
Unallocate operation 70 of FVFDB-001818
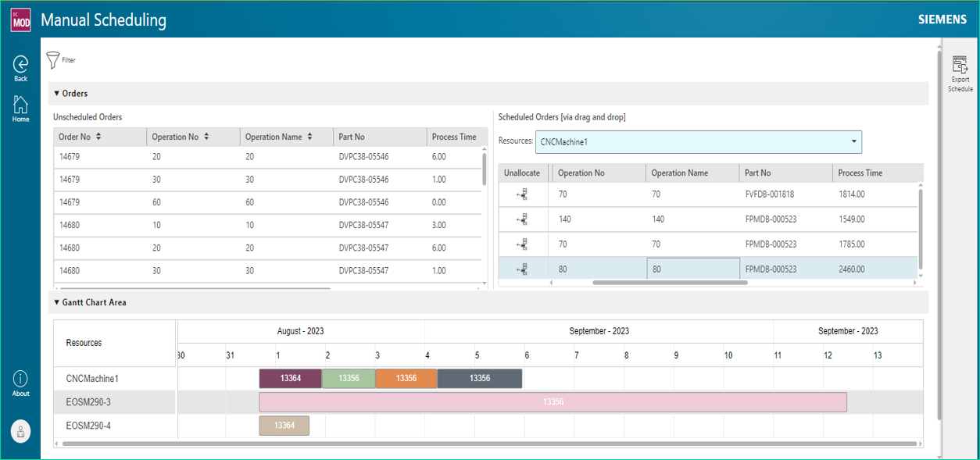click(x=523, y=194)
